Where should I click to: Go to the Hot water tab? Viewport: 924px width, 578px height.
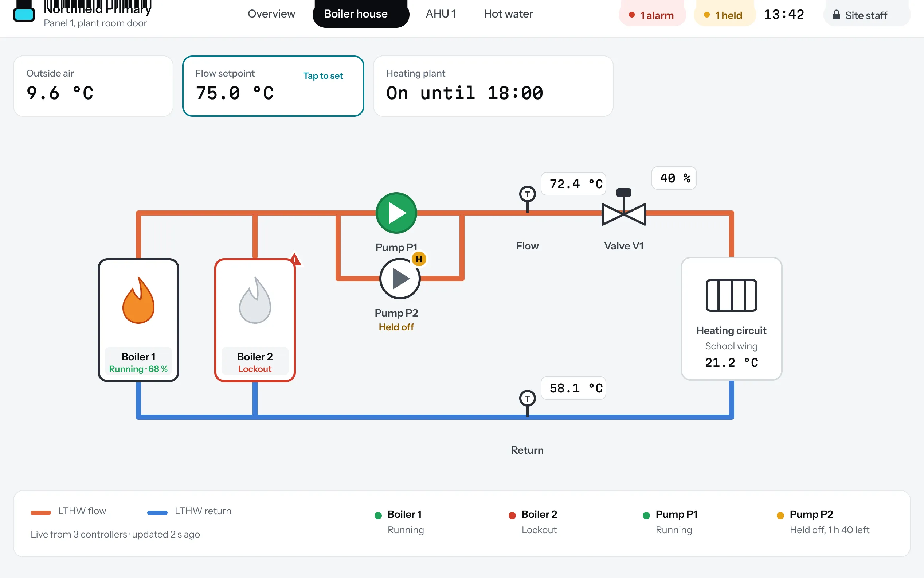(x=508, y=14)
